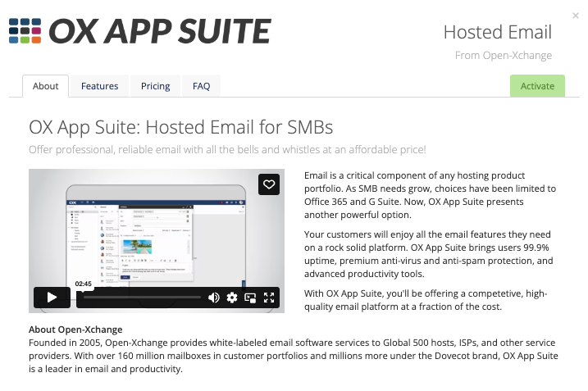
Task: Switch to the About tab
Action: coord(46,86)
